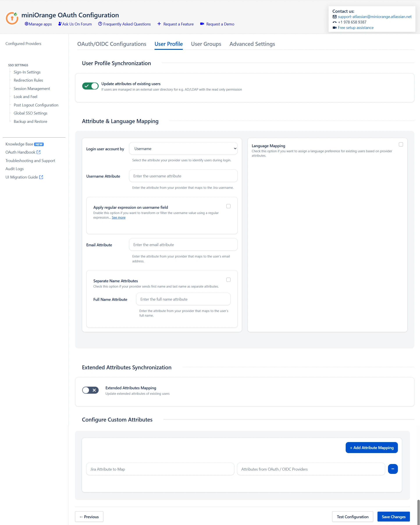
Task: Open Frequently Asked Questions link
Action: pos(124,24)
